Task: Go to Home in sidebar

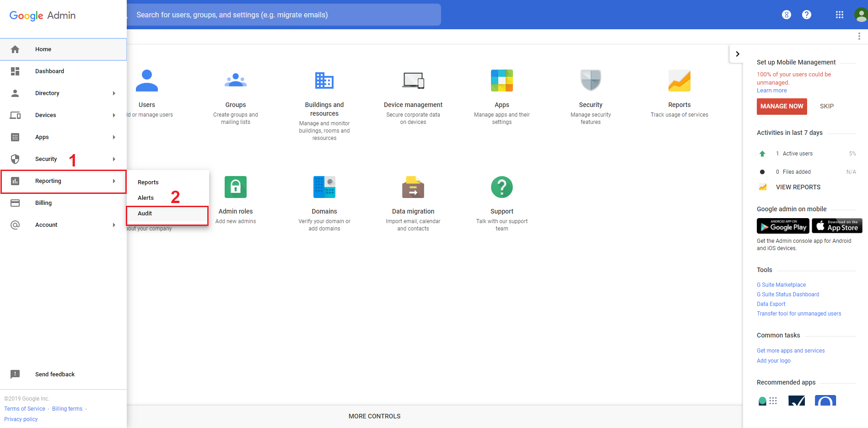Action: click(63, 49)
